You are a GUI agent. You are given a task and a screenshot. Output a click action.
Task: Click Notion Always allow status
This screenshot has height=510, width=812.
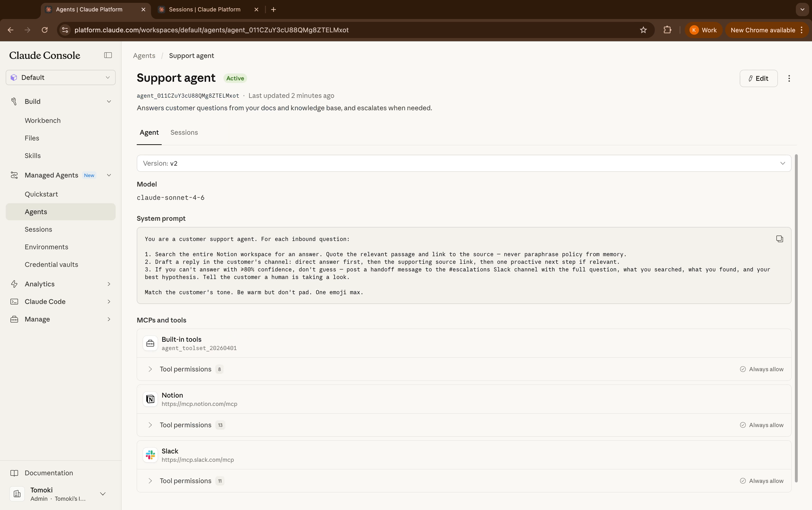point(761,425)
